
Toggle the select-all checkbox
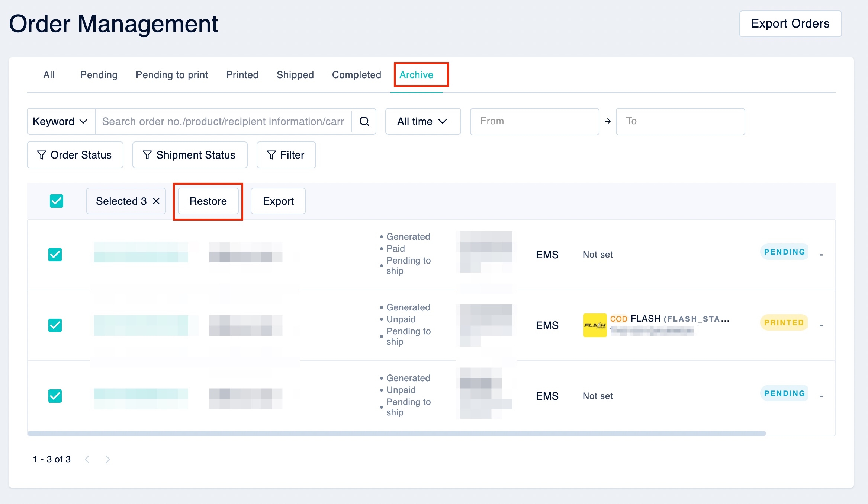point(56,201)
